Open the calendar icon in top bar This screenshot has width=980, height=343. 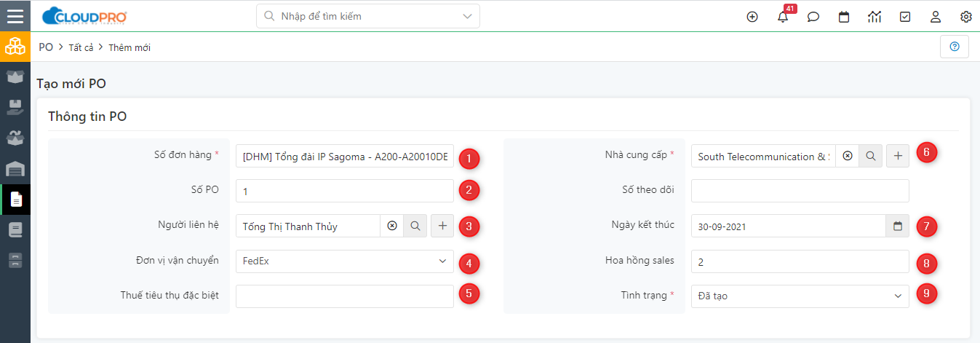point(844,17)
